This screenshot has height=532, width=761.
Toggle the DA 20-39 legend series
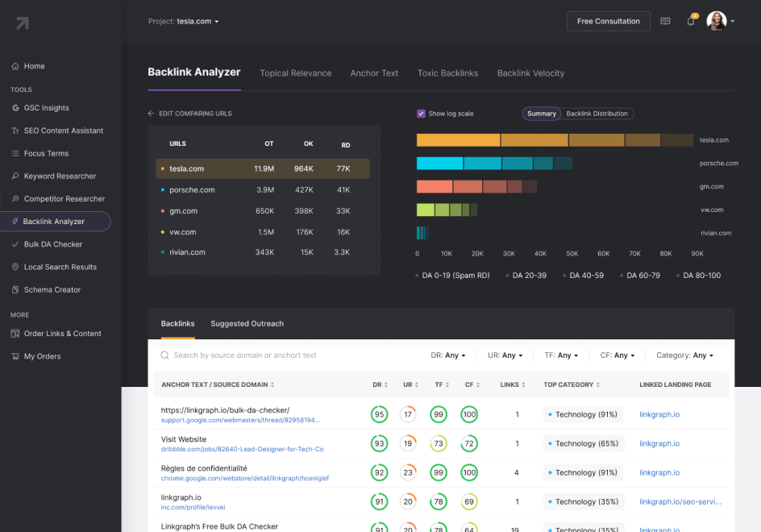[x=526, y=275]
